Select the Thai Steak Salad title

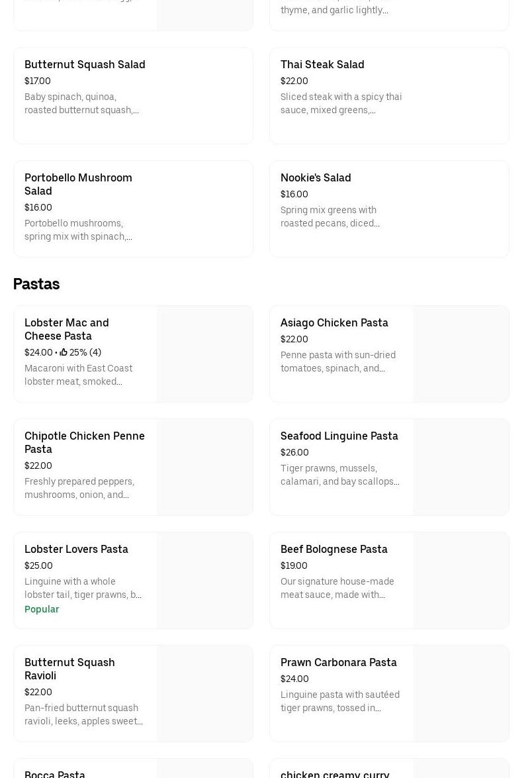pyautogui.click(x=322, y=65)
